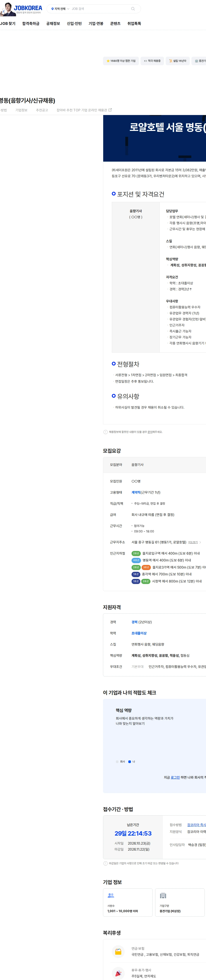This screenshot has width=206, height=980.
Task: Switch to the 기업정보 tab
Action: point(21,110)
